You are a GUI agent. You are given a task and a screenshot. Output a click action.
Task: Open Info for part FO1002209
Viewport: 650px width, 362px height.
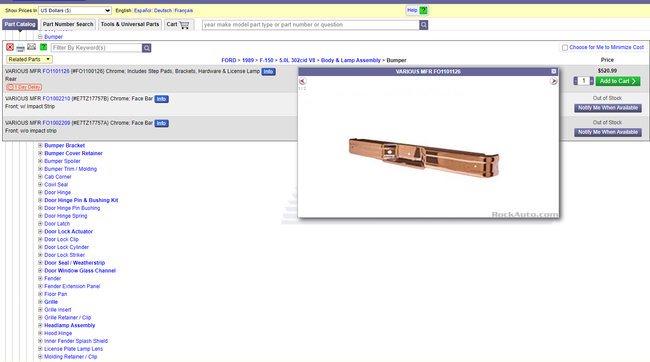click(x=161, y=123)
